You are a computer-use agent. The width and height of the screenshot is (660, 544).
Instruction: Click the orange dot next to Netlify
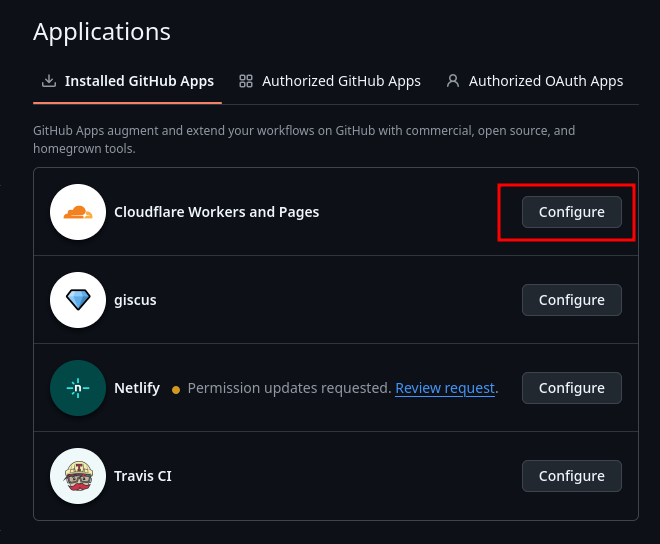click(x=176, y=390)
